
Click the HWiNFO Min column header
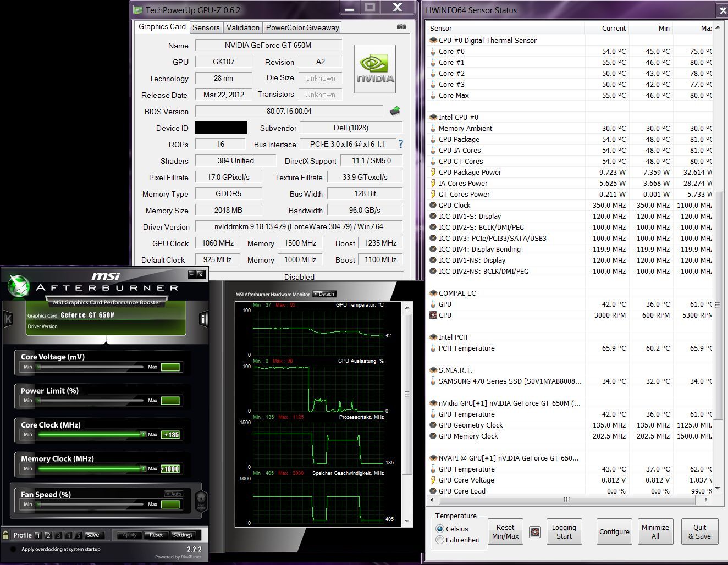click(651, 28)
